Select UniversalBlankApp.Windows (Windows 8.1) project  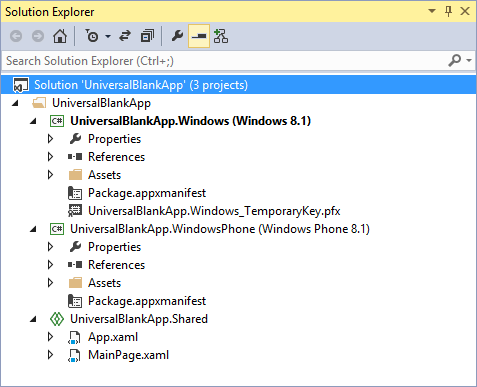click(x=190, y=121)
